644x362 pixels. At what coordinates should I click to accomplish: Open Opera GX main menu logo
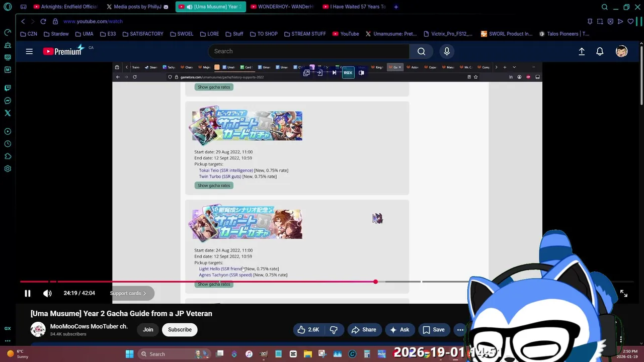(x=8, y=7)
